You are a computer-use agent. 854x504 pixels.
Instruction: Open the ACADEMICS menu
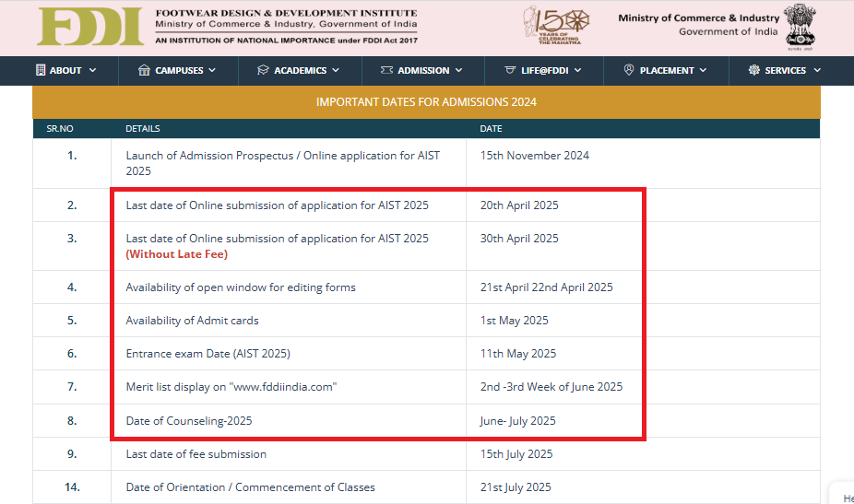point(300,70)
